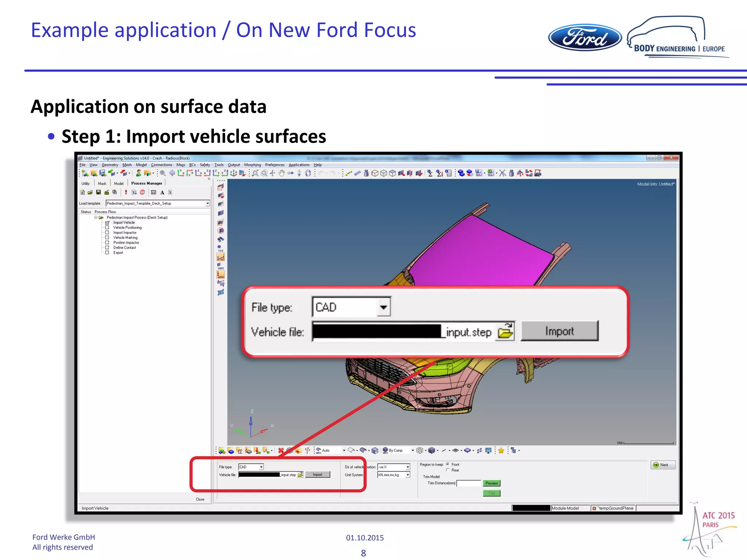Click the red X delete icon in bottom toolbar
This screenshot has width=747, height=560.
281,451
